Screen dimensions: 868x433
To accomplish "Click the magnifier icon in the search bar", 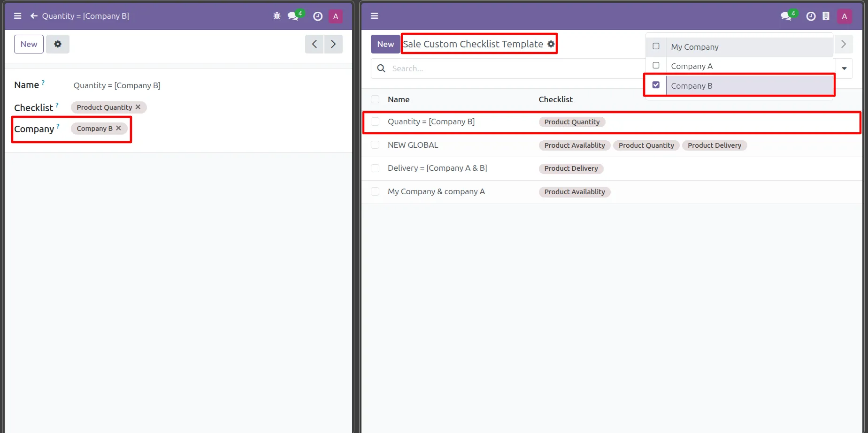I will (x=382, y=68).
